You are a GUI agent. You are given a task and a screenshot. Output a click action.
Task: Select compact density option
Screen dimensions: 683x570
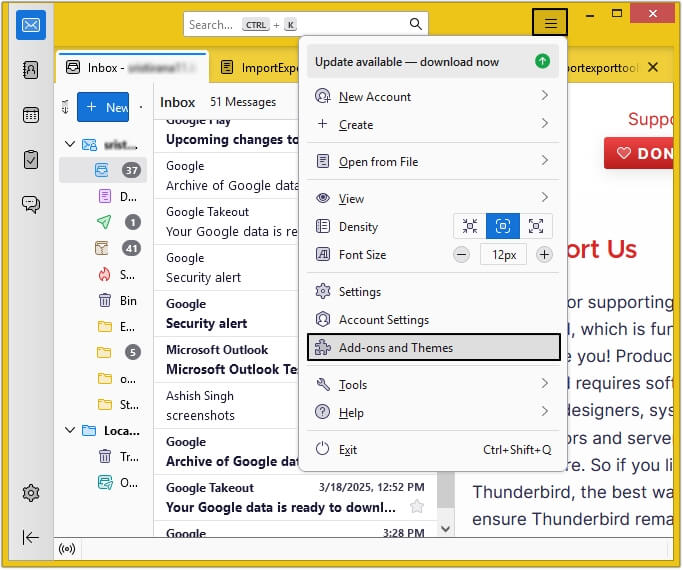[x=470, y=226]
